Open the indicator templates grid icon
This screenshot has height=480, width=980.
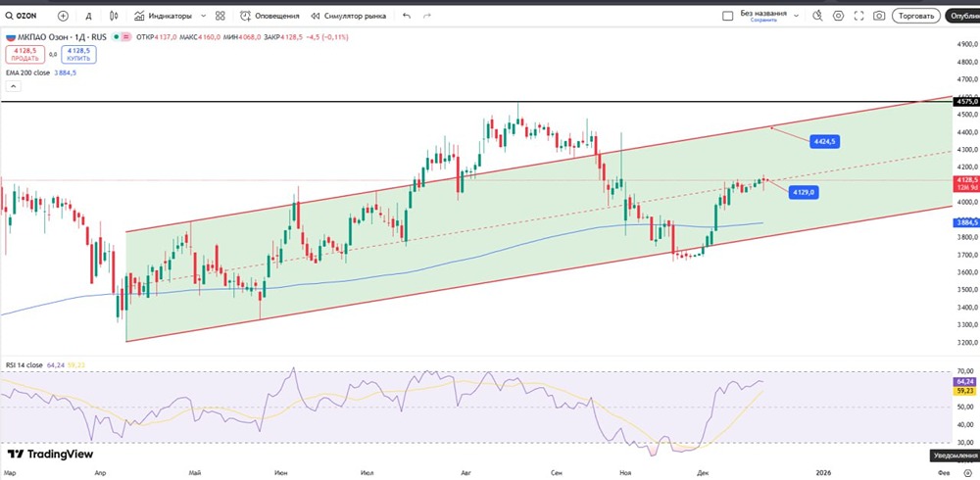pyautogui.click(x=220, y=16)
